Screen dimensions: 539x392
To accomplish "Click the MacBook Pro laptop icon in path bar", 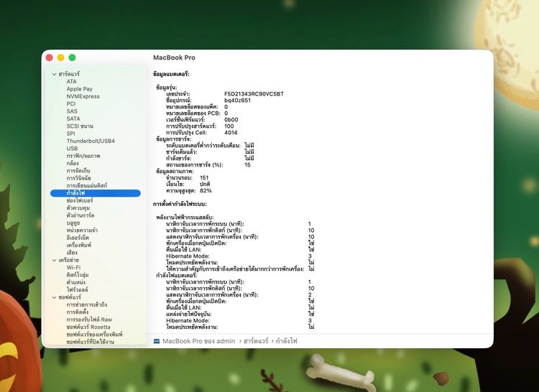I will [x=157, y=341].
